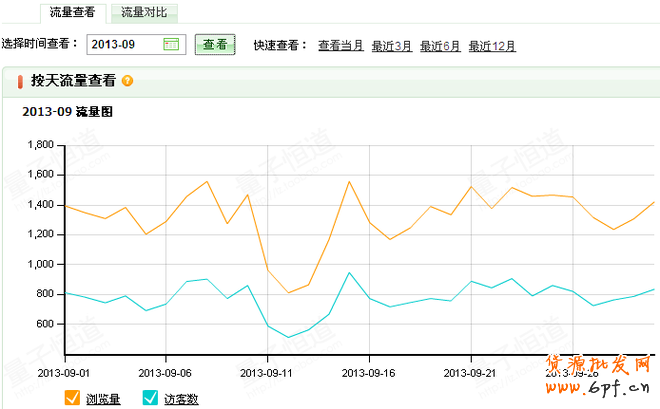The width and height of the screenshot is (660, 409).
Task: Click orange line peak near 2013-09-15
Action: (x=349, y=181)
